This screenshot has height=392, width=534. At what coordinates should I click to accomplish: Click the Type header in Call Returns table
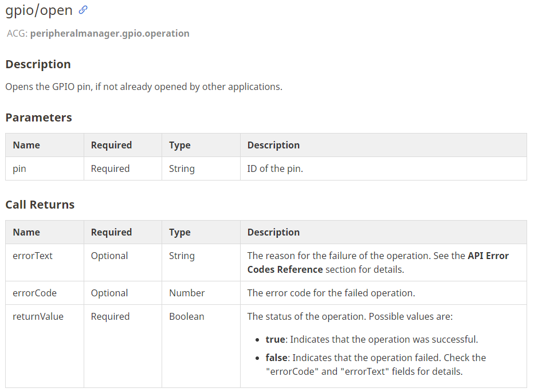180,232
